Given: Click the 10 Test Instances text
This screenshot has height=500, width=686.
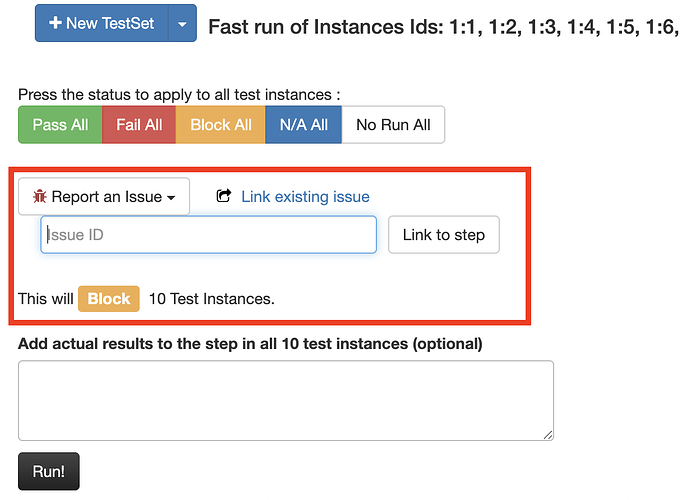Looking at the screenshot, I should point(211,298).
